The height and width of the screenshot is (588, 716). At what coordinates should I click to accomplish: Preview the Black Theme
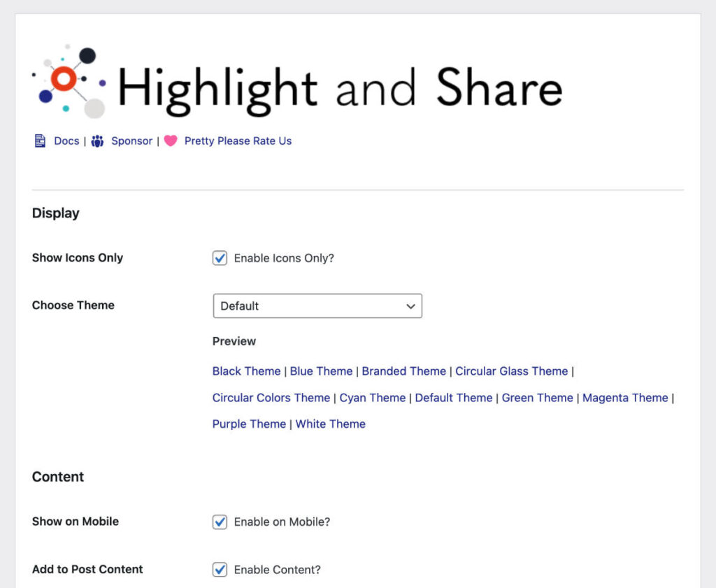[x=247, y=371]
